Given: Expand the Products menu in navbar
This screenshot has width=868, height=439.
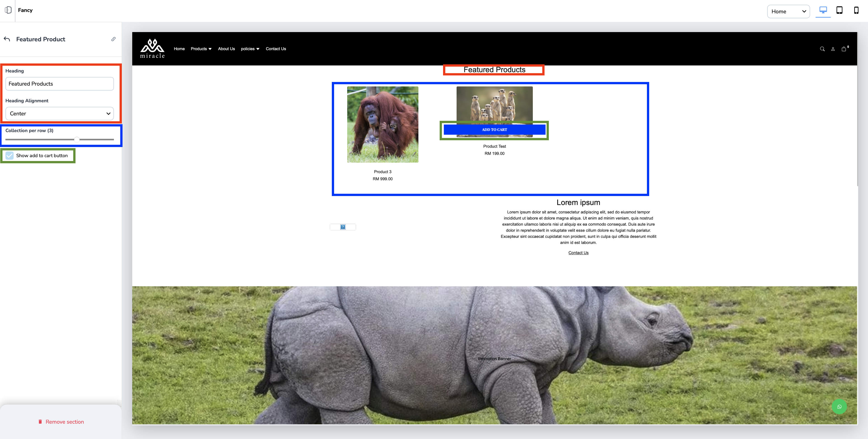Looking at the screenshot, I should 201,49.
